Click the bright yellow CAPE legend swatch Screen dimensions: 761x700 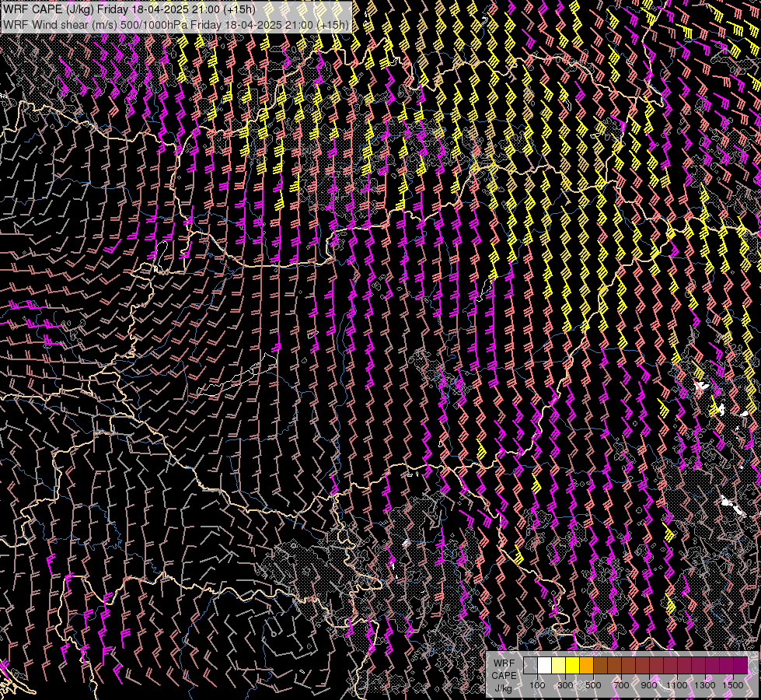pos(573,665)
